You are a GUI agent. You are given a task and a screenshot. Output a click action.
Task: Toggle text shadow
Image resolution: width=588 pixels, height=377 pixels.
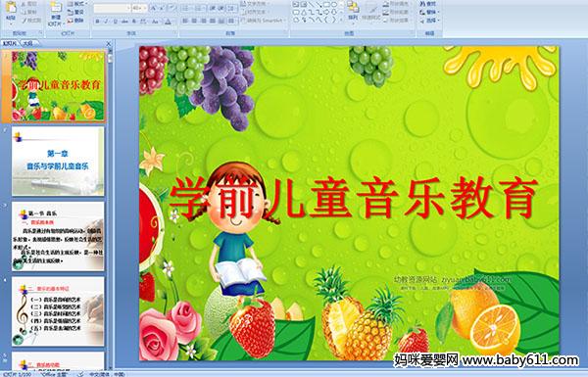134,22
